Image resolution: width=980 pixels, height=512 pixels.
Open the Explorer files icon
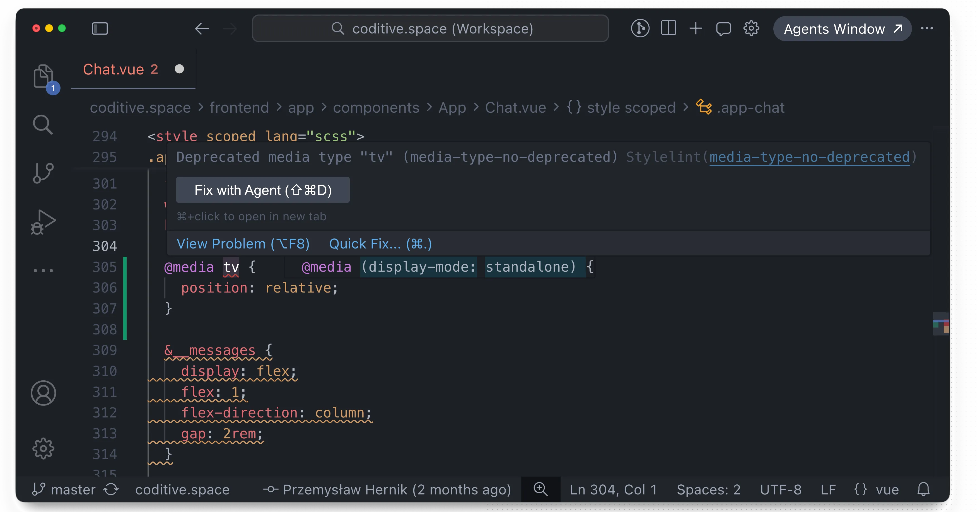click(43, 76)
